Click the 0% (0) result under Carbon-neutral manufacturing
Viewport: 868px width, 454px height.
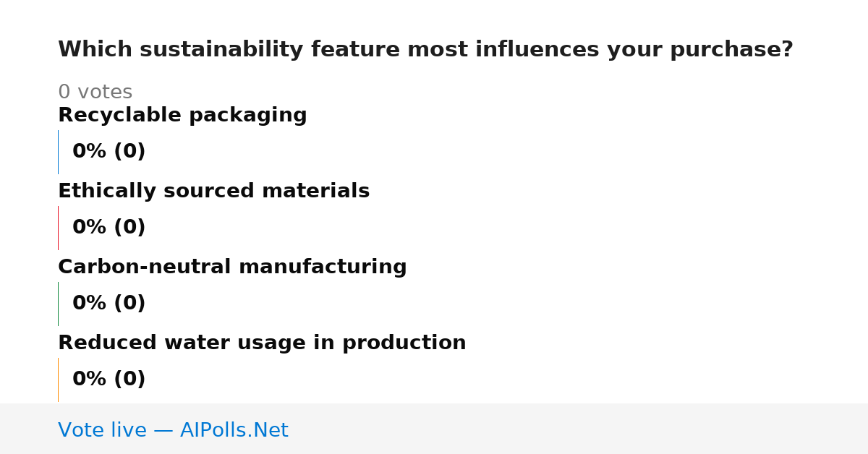pos(109,304)
